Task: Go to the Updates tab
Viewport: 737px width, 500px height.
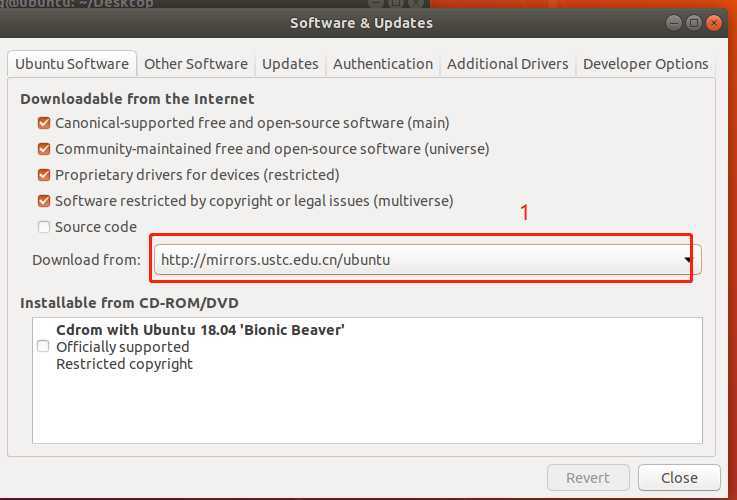Action: point(290,64)
